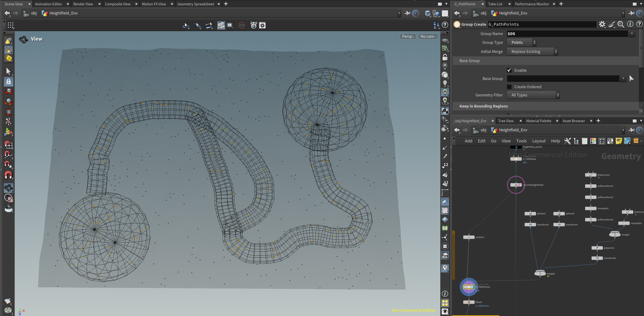
Task: Click the Persp viewport button
Action: pyautogui.click(x=408, y=36)
